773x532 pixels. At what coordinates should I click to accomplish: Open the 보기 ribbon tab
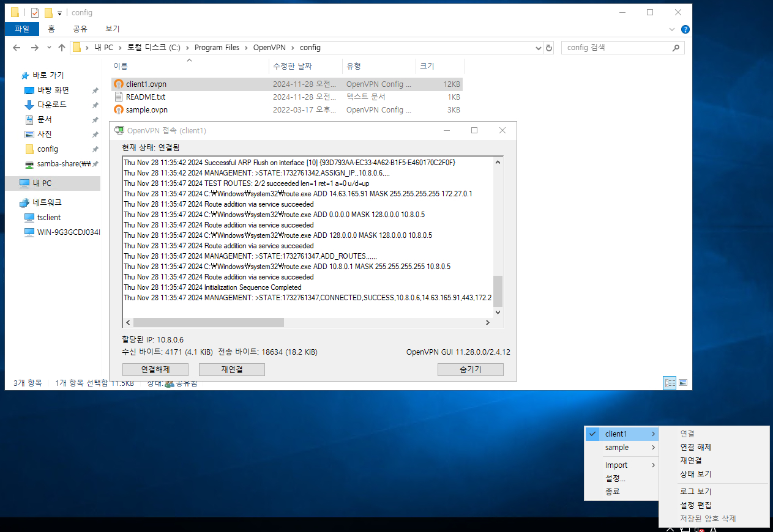click(x=112, y=29)
